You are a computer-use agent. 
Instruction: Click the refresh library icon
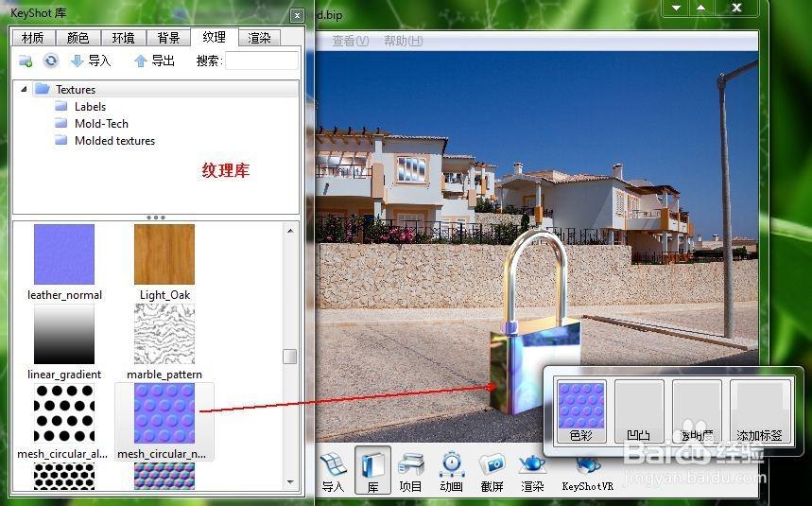click(51, 61)
